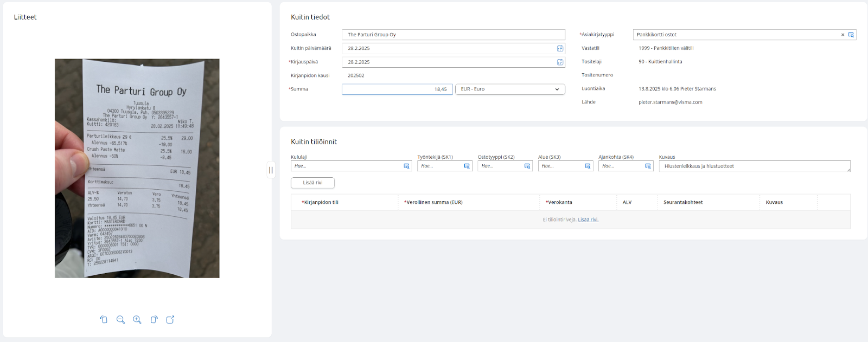Zoom out of the receipt attachment
Screen dimensions: 868x342
120,320
